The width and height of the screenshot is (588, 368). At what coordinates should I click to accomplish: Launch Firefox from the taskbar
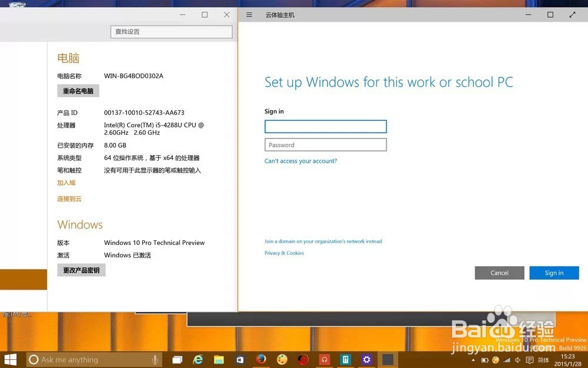pyautogui.click(x=261, y=359)
